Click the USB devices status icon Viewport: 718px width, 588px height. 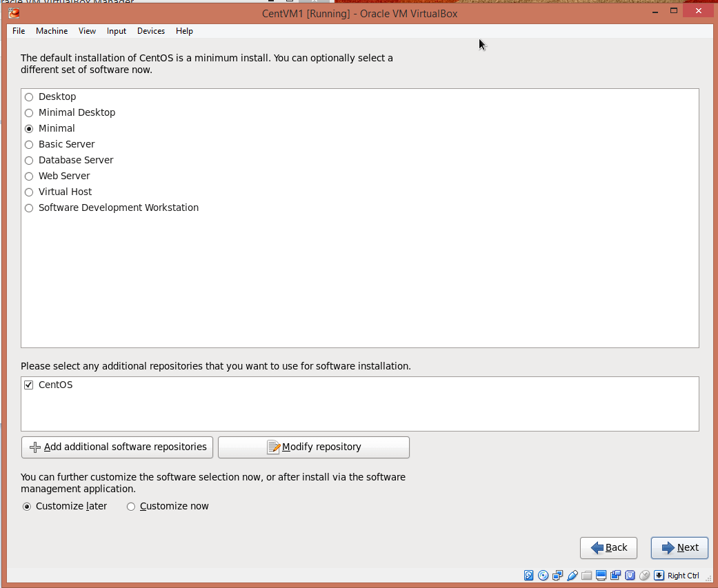572,576
